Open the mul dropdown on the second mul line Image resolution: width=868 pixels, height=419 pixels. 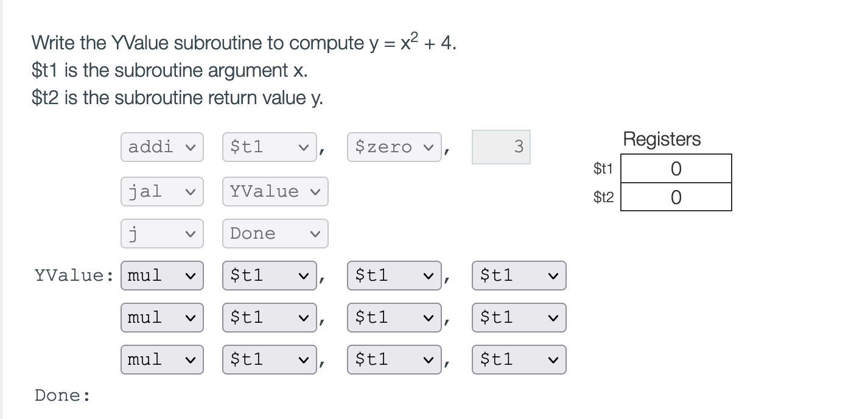(162, 317)
